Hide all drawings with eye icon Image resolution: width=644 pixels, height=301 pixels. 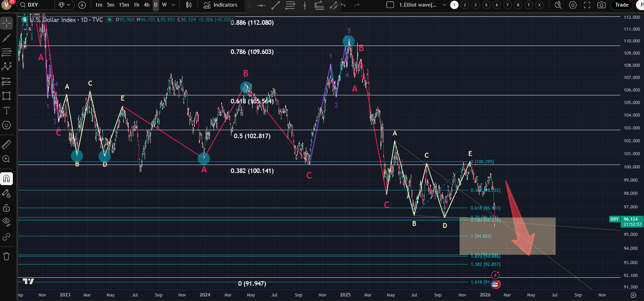pos(6,222)
